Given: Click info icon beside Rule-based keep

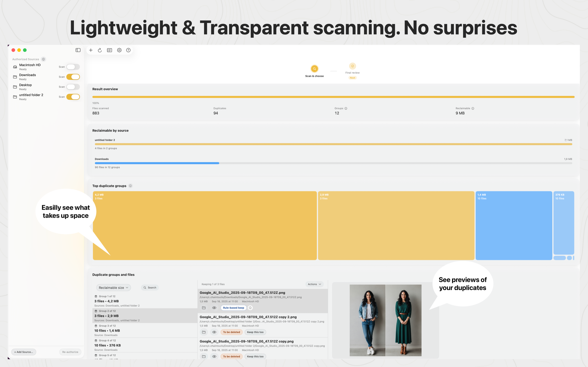Looking at the screenshot, I should click(x=250, y=308).
